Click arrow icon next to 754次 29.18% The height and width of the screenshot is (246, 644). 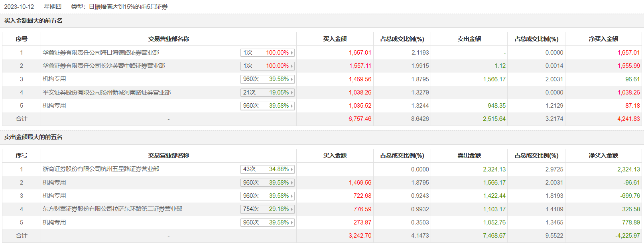coord(292,209)
